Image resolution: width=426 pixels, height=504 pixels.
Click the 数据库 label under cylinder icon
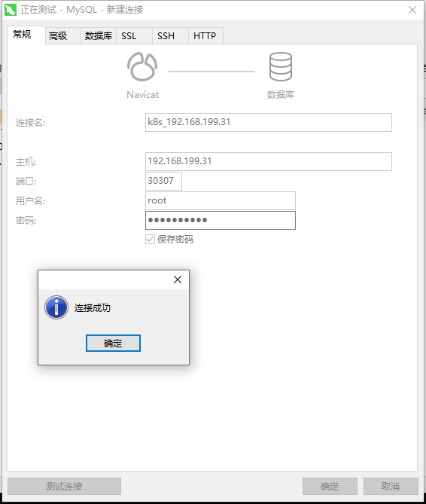pos(281,94)
